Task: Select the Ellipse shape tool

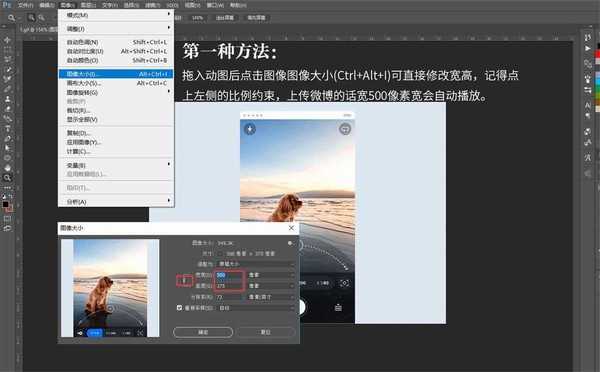Action: point(7,158)
